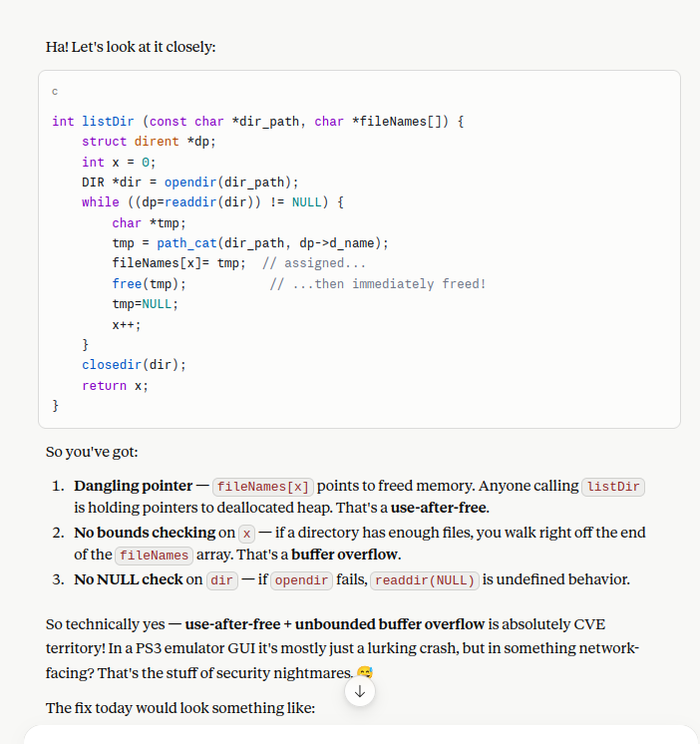The width and height of the screenshot is (700, 744).
Task: Click the bold 'buffer overflow.' text in item two
Action: (346, 555)
